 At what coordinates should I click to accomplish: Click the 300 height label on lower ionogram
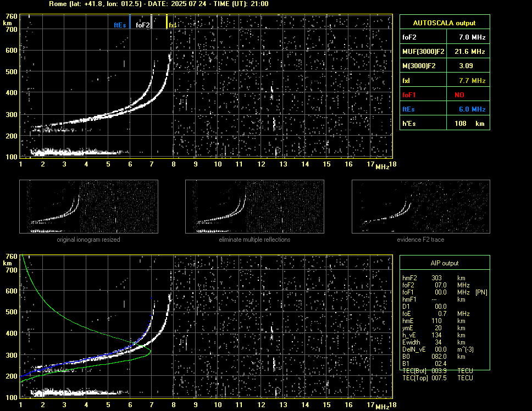pyautogui.click(x=12, y=355)
